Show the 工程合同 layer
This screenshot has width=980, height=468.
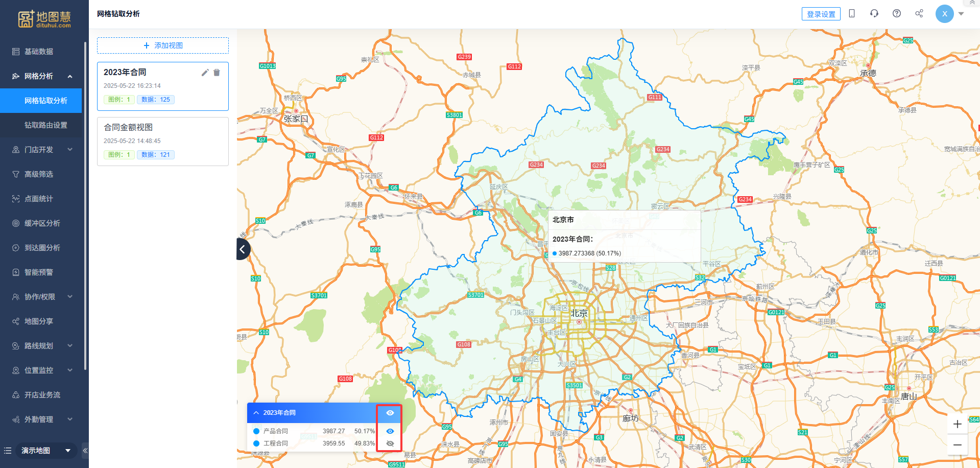[390, 443]
